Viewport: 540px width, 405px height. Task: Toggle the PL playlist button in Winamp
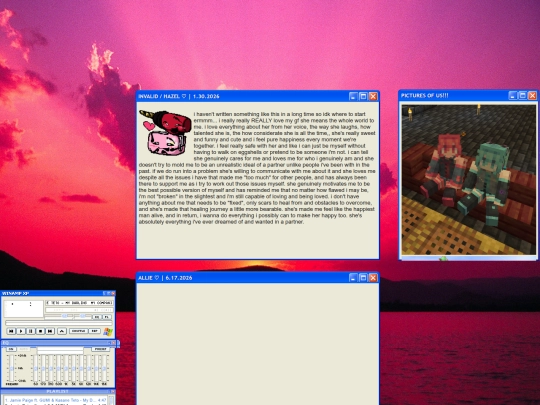(107, 317)
